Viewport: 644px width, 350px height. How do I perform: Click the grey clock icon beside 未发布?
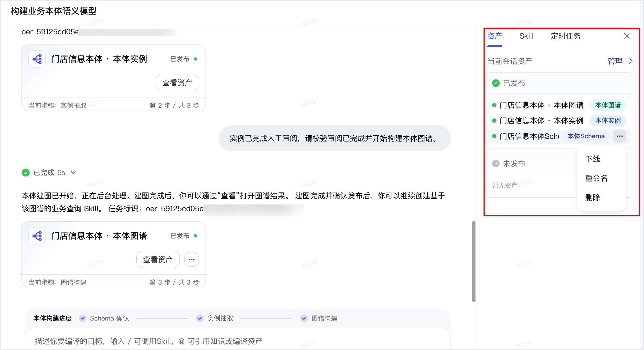click(496, 163)
